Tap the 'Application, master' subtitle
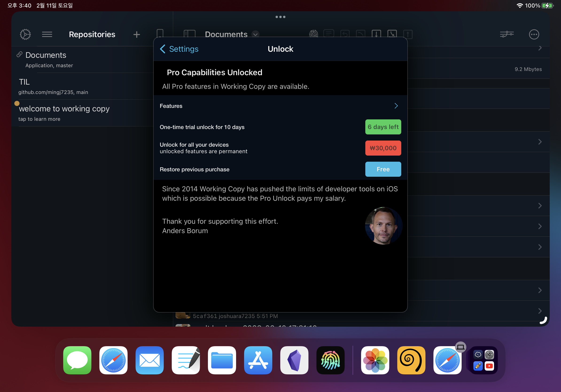Screen dimensions: 561x392 49,66
